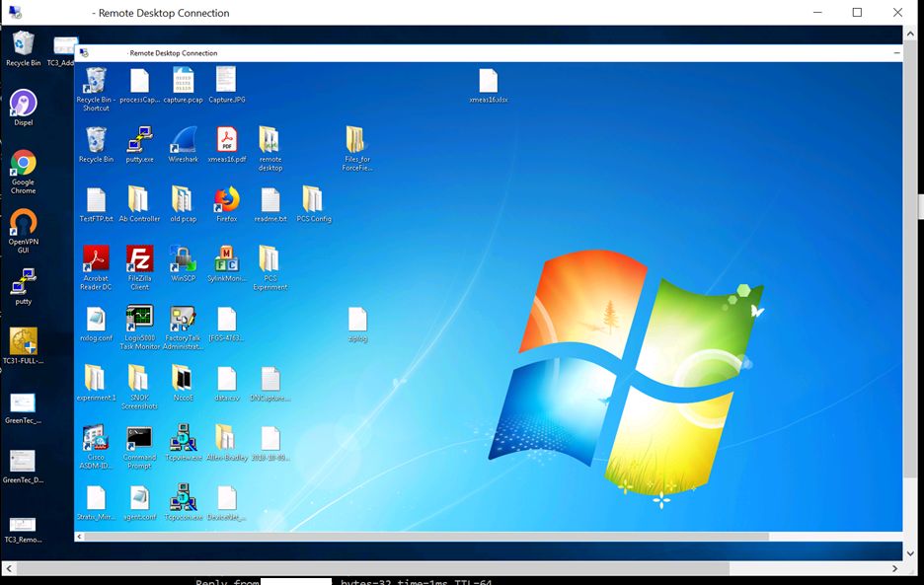Launch Tcpvcon.exe
Viewport: 924px width, 585px height.
tap(183, 502)
